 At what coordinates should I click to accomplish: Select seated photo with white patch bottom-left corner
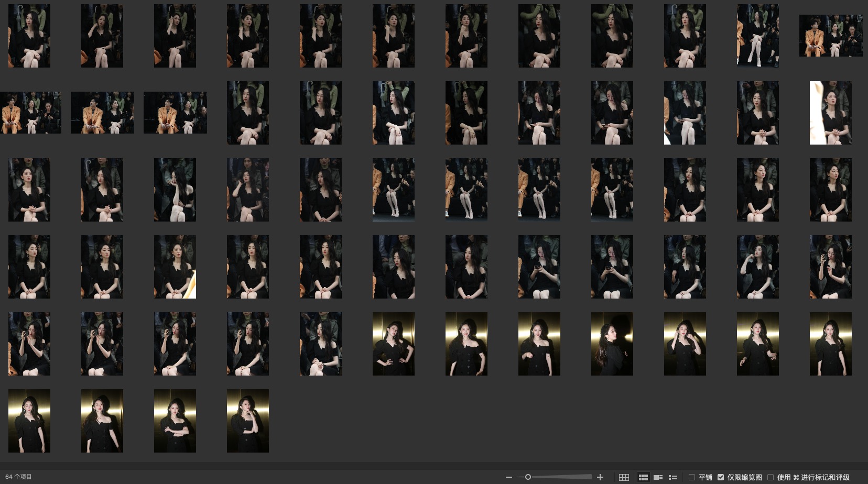685,113
